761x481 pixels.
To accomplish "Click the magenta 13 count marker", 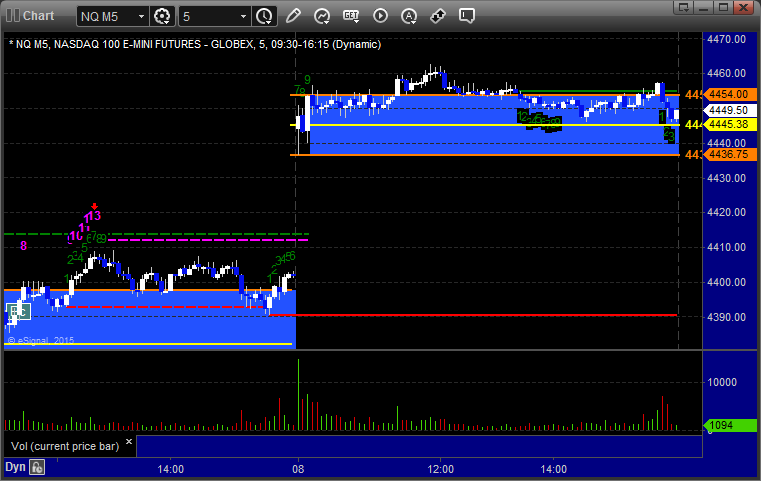I will click(94, 216).
